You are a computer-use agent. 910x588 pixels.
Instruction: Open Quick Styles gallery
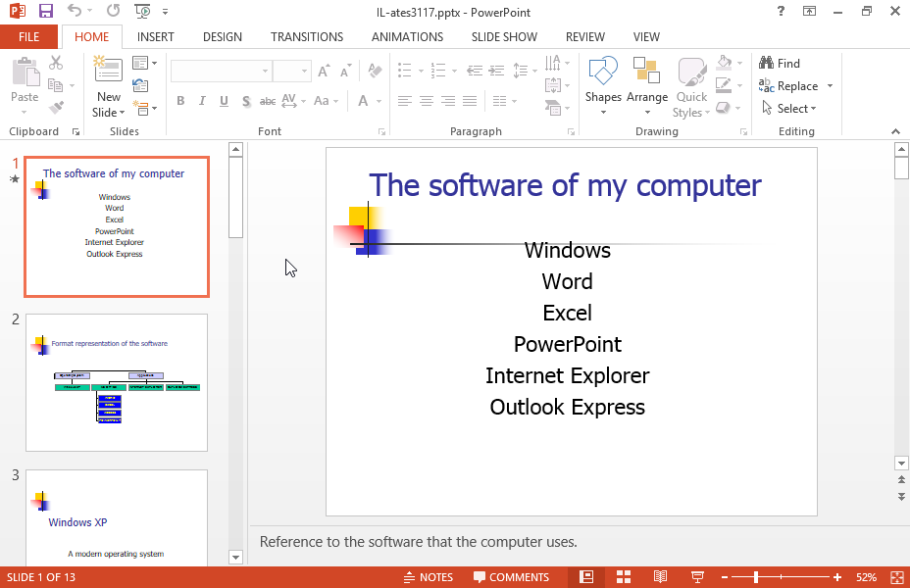point(691,87)
